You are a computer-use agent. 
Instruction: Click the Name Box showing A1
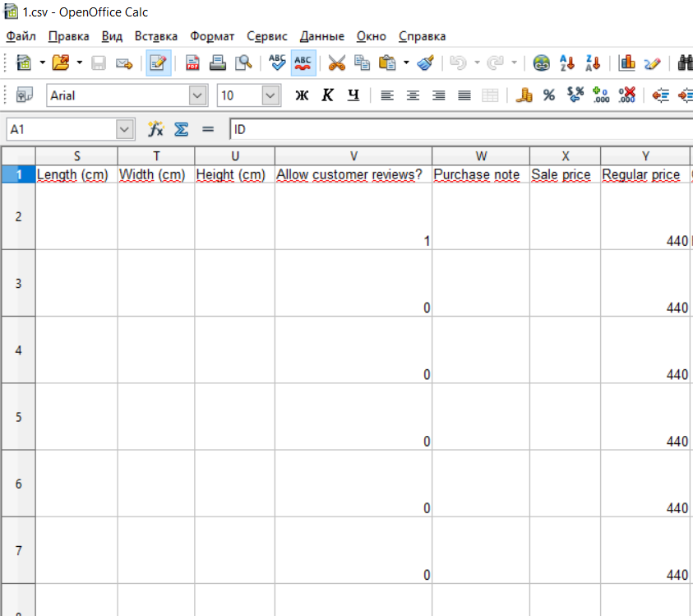pos(62,130)
